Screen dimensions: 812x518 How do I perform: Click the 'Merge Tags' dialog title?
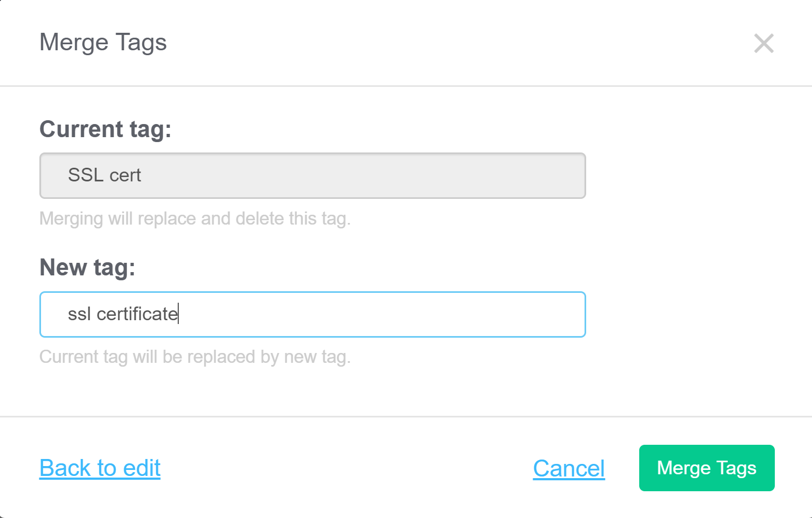(x=103, y=43)
